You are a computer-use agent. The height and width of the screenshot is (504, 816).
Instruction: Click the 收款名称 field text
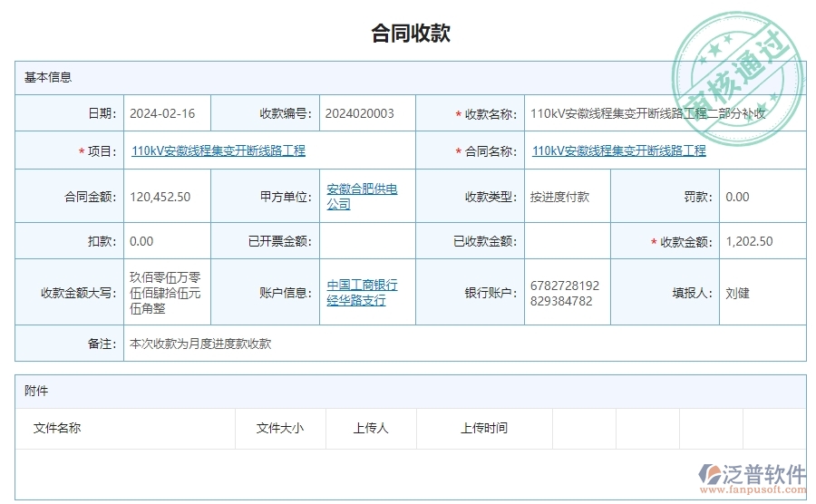(x=647, y=113)
